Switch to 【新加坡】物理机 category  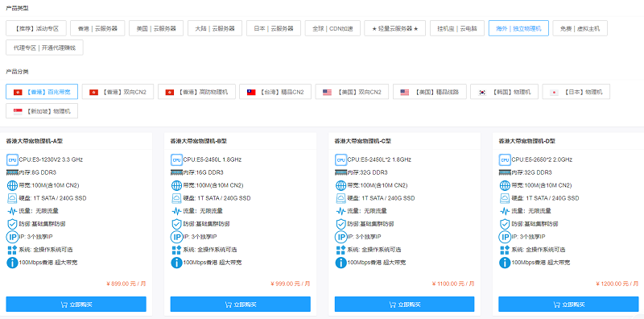(42, 111)
